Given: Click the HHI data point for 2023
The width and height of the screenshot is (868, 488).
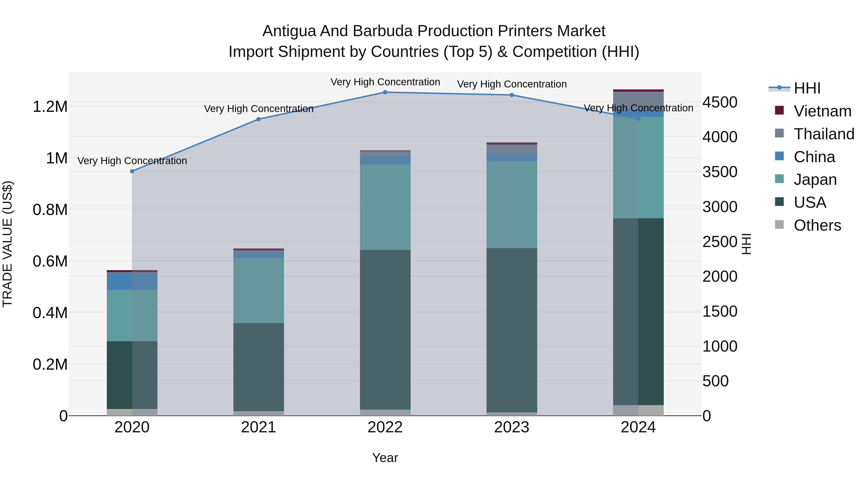Looking at the screenshot, I should (511, 95).
